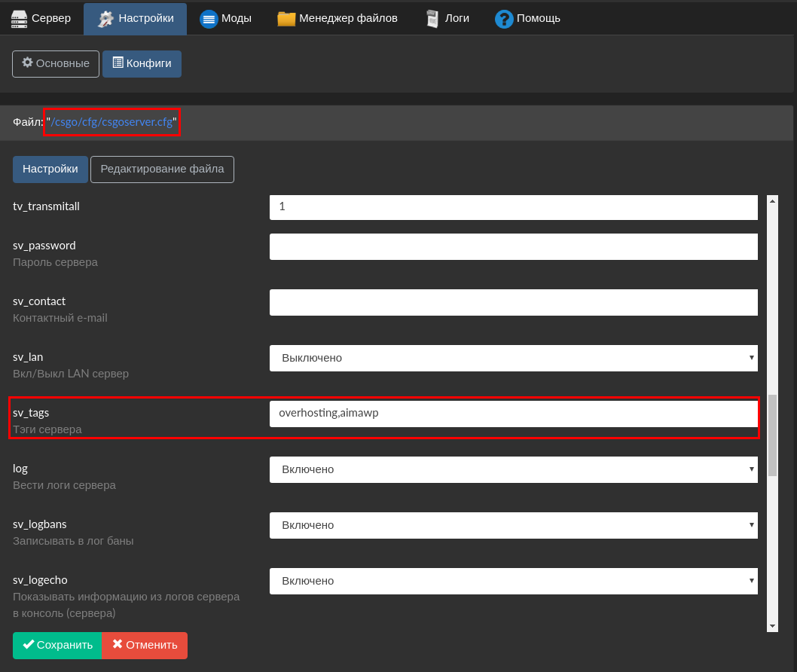
Task: Click the Вкл/Выкл LAN сервер description
Action: click(71, 374)
